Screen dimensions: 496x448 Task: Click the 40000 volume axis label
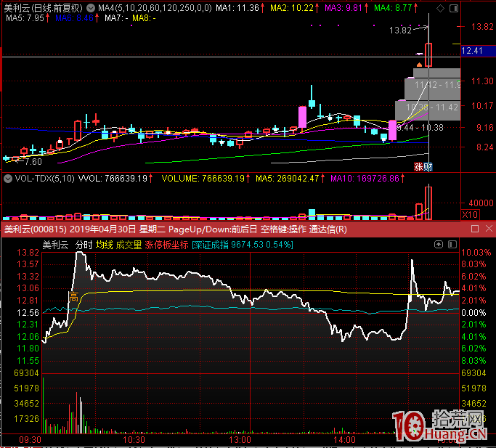(481, 203)
